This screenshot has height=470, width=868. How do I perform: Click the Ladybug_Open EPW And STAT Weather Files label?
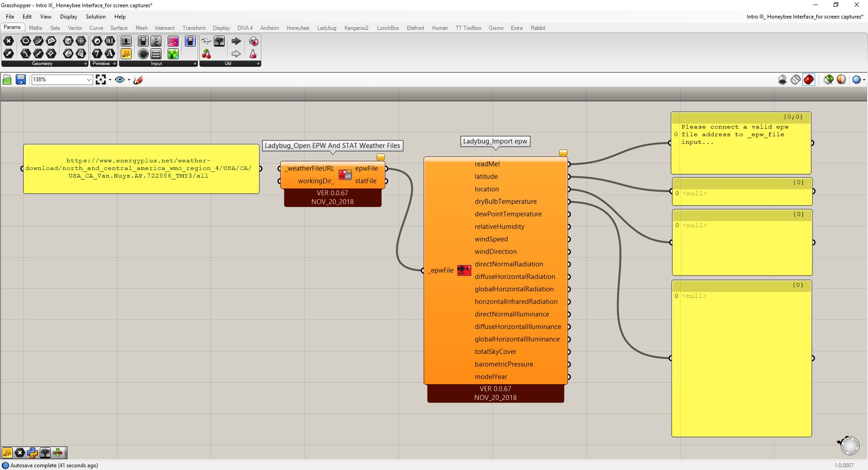tap(332, 146)
